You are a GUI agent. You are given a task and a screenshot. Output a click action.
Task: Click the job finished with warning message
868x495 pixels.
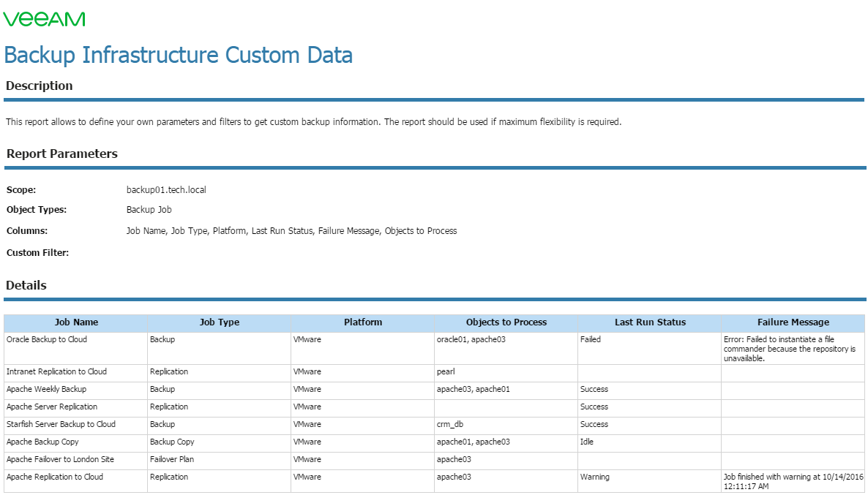click(793, 482)
